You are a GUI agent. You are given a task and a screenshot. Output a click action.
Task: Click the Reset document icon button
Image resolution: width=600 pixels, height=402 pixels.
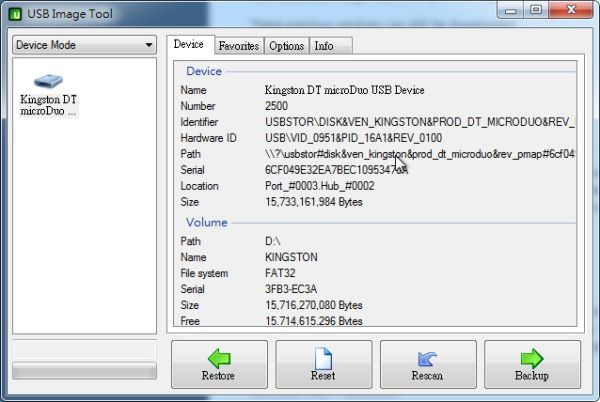[x=322, y=364]
